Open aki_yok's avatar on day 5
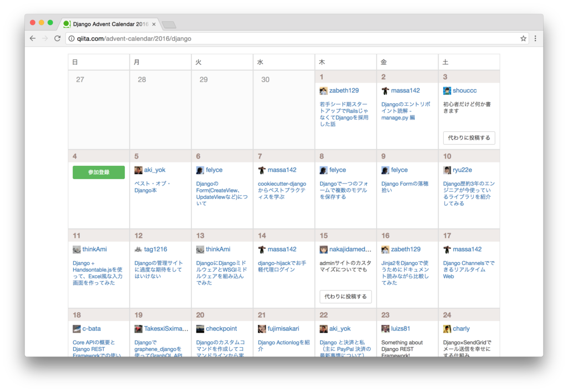This screenshot has height=392, width=568. [138, 170]
